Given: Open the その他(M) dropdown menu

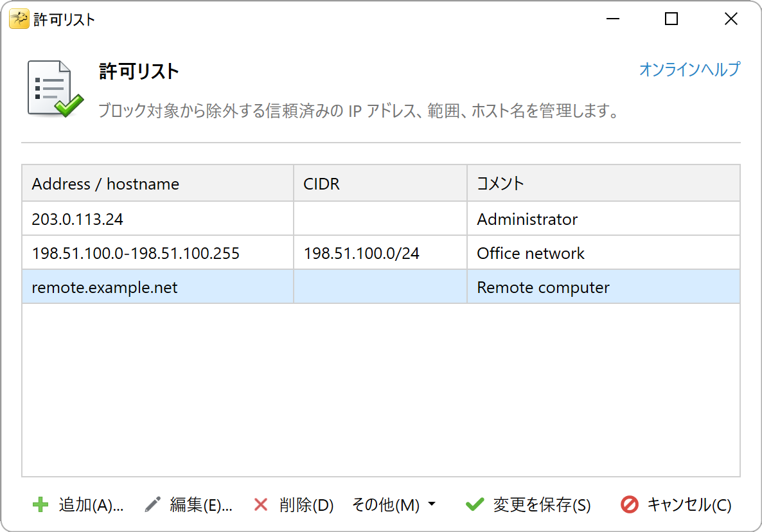Looking at the screenshot, I should point(393,504).
